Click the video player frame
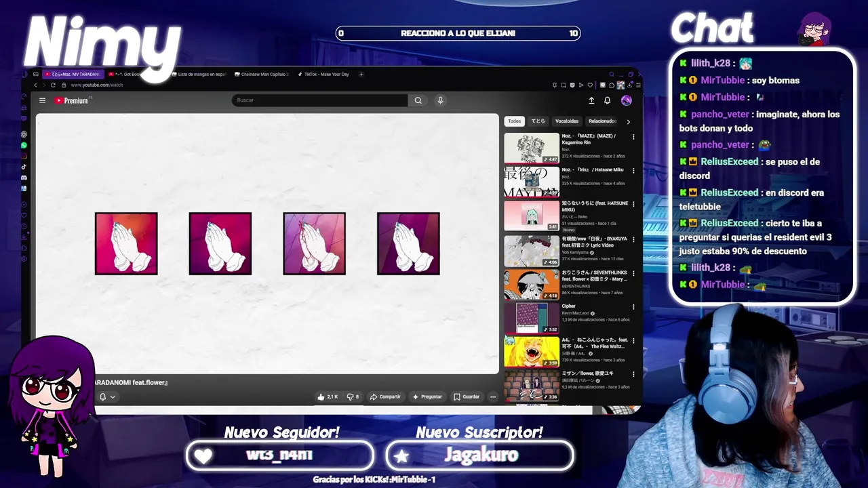Viewport: 868px width, 488px height. 267,244
